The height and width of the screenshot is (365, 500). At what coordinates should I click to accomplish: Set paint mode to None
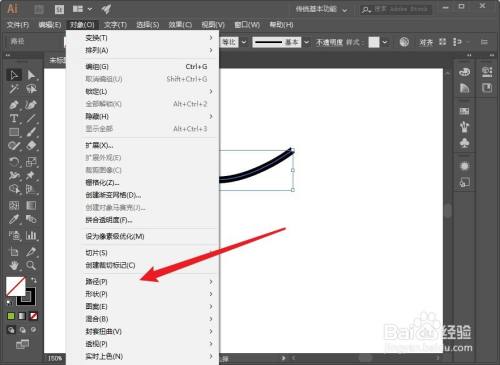point(33,316)
